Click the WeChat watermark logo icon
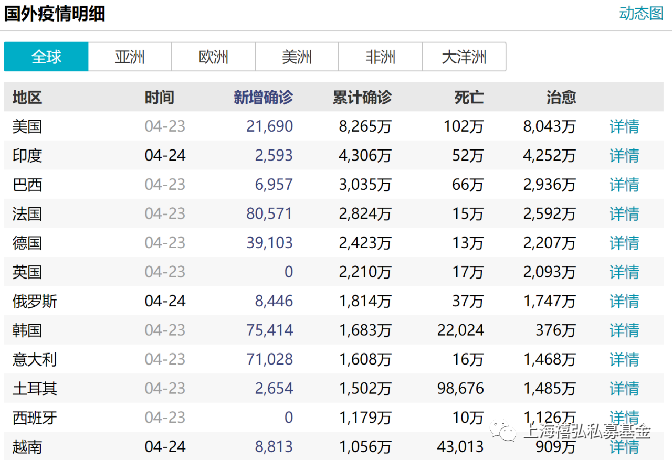 (503, 431)
